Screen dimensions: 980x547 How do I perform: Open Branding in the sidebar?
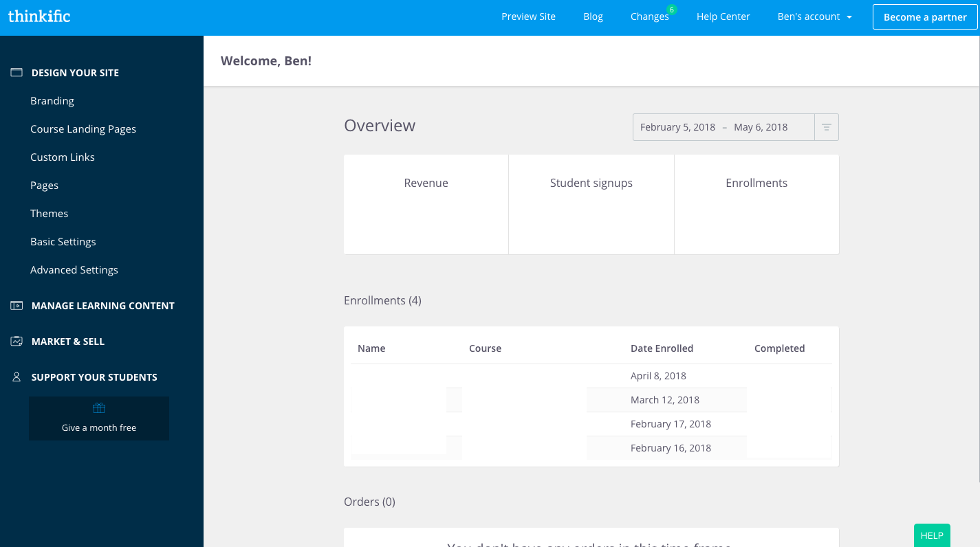(52, 101)
